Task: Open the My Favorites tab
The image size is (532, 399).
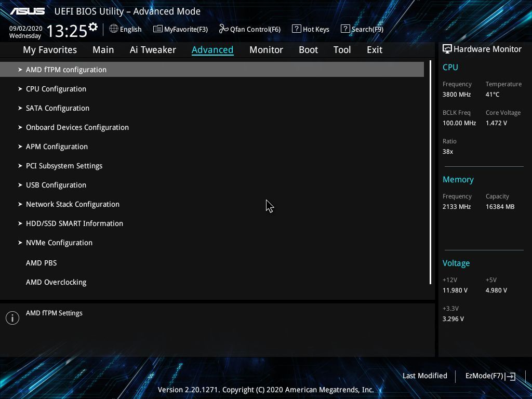Action: coord(50,50)
